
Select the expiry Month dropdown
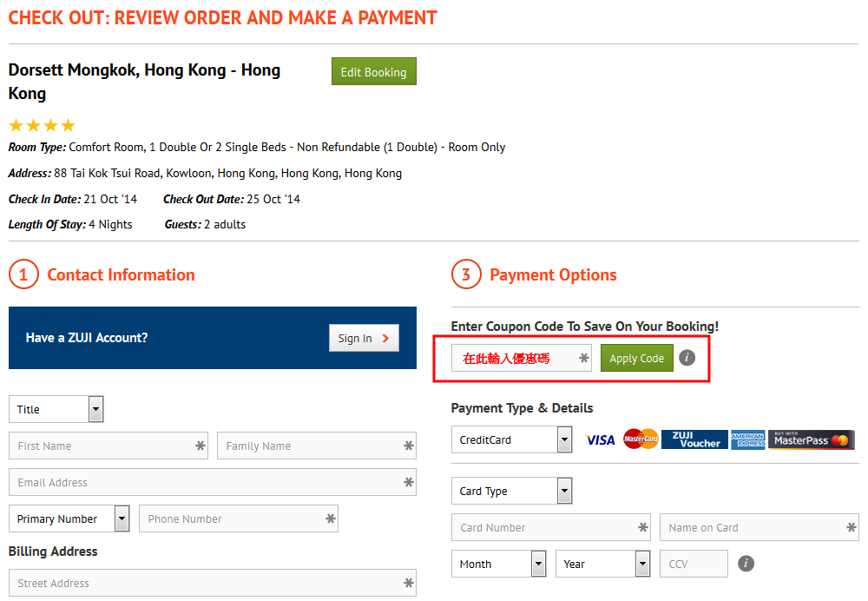[x=498, y=564]
